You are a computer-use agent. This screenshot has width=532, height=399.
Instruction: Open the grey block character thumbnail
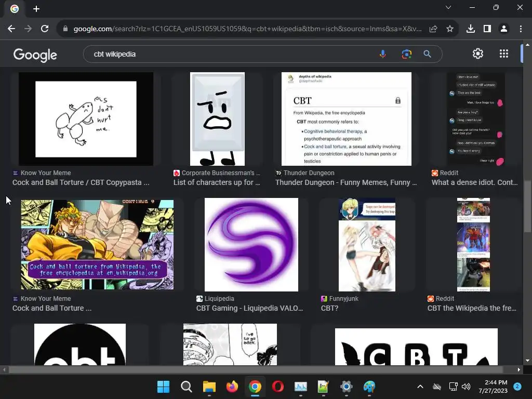pos(218,119)
